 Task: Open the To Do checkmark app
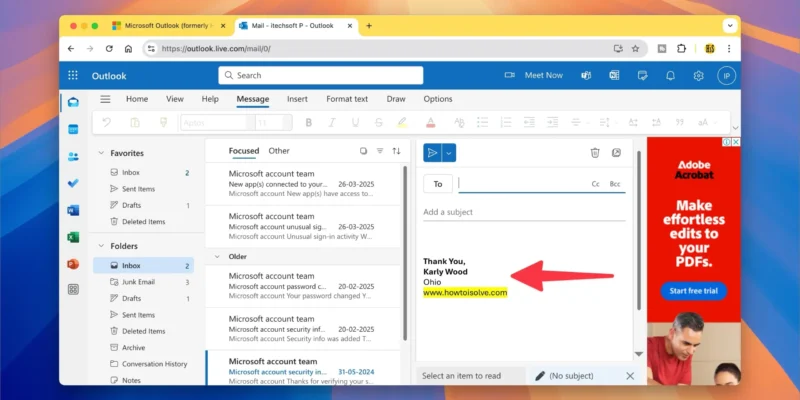73,183
